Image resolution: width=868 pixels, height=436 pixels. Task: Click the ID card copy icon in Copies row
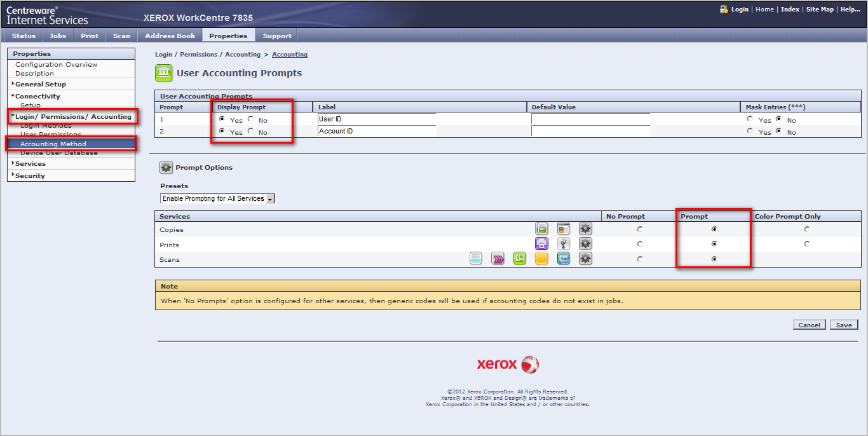564,229
